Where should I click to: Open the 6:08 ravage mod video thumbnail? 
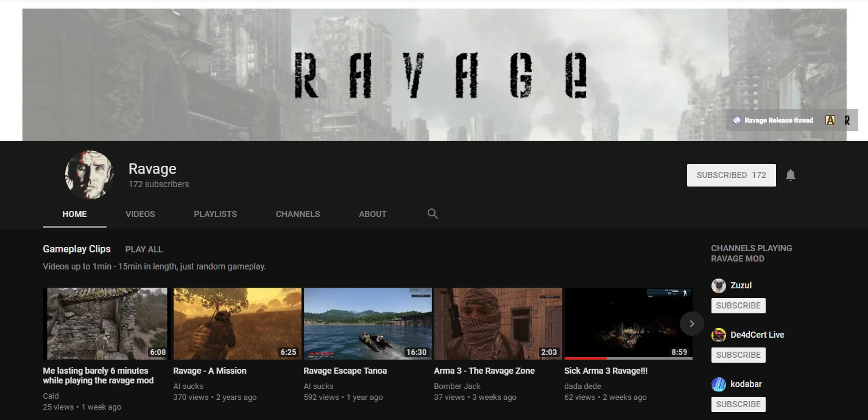tap(105, 324)
